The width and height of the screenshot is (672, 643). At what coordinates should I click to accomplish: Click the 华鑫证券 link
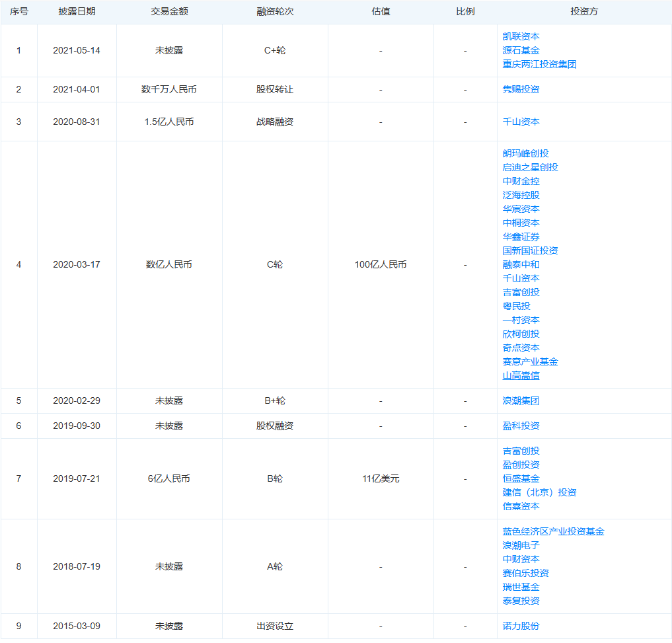(521, 237)
